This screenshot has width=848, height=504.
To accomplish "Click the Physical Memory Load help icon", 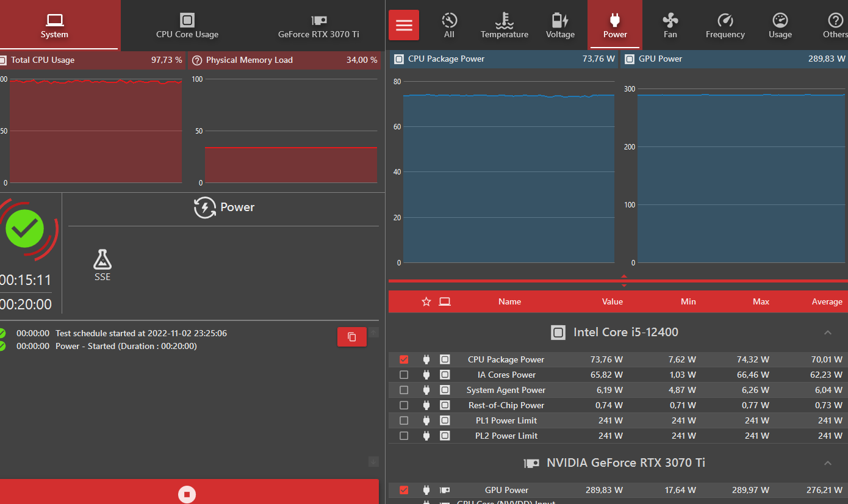I will tap(197, 60).
